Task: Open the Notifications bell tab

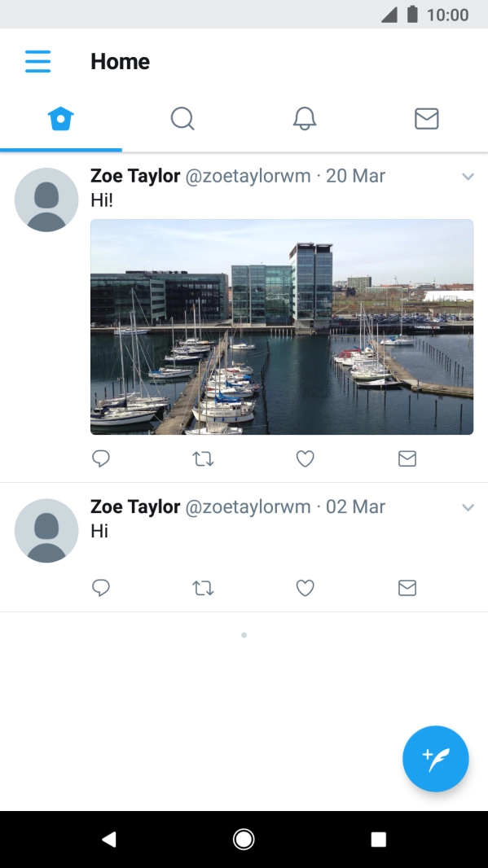Action: (x=305, y=118)
